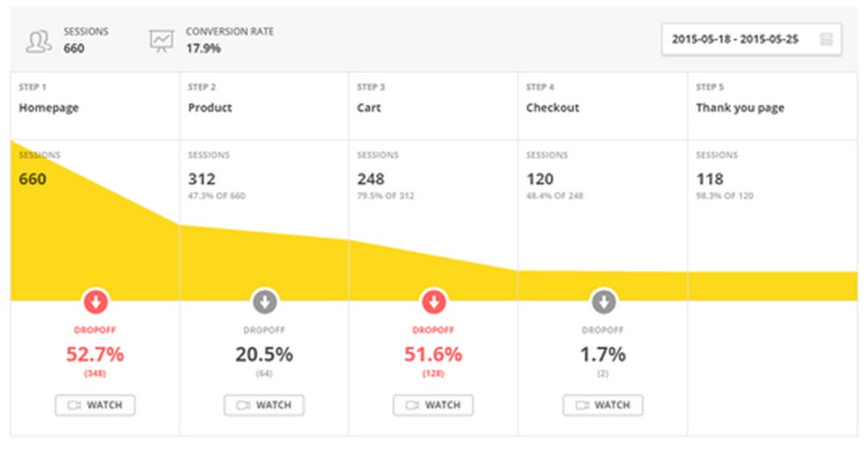Click the 120 sessions value

(x=540, y=179)
